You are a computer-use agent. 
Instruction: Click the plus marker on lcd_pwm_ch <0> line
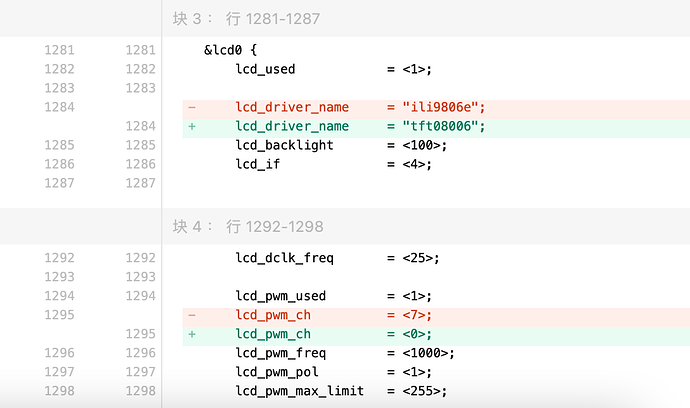[192, 334]
